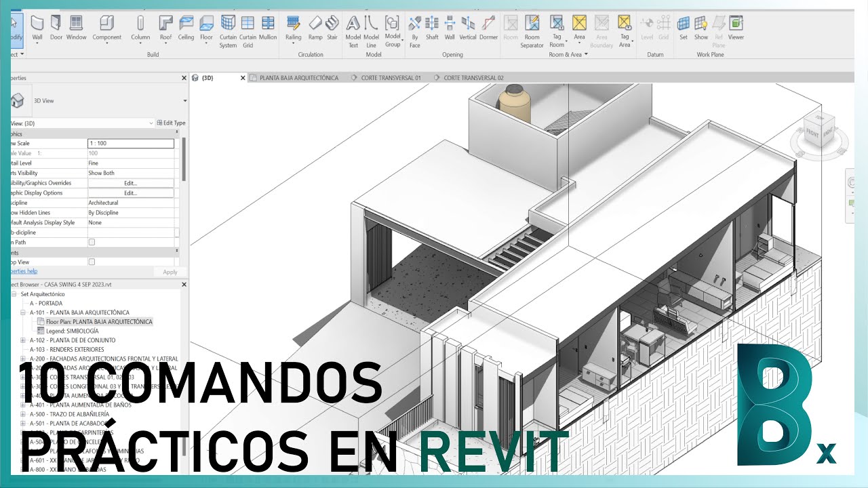Activate the Room Separator tool
The image size is (868, 488).
click(x=532, y=32)
